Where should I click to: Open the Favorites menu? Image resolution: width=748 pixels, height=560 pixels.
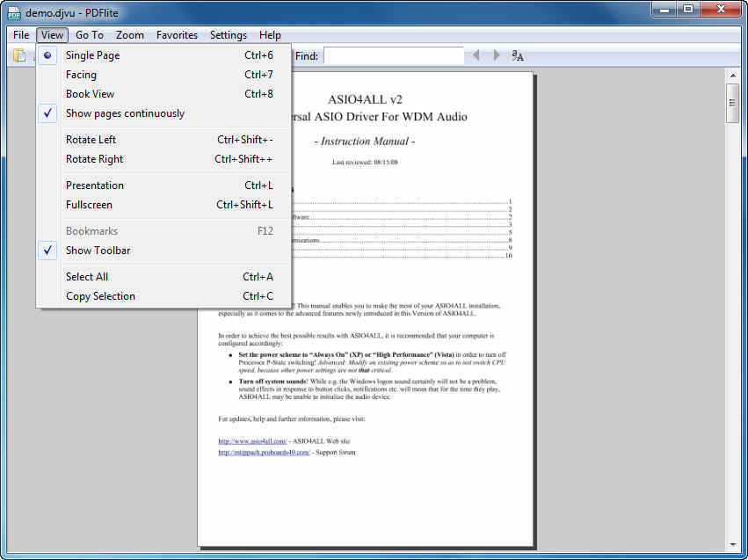coord(177,35)
